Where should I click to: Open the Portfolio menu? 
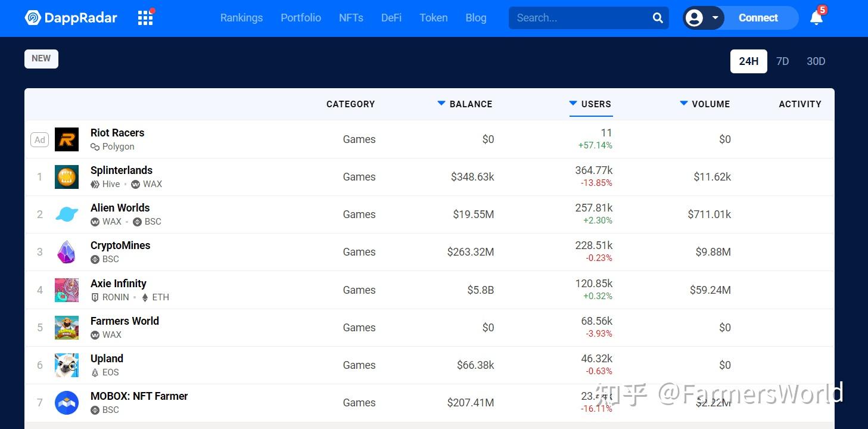pos(301,18)
